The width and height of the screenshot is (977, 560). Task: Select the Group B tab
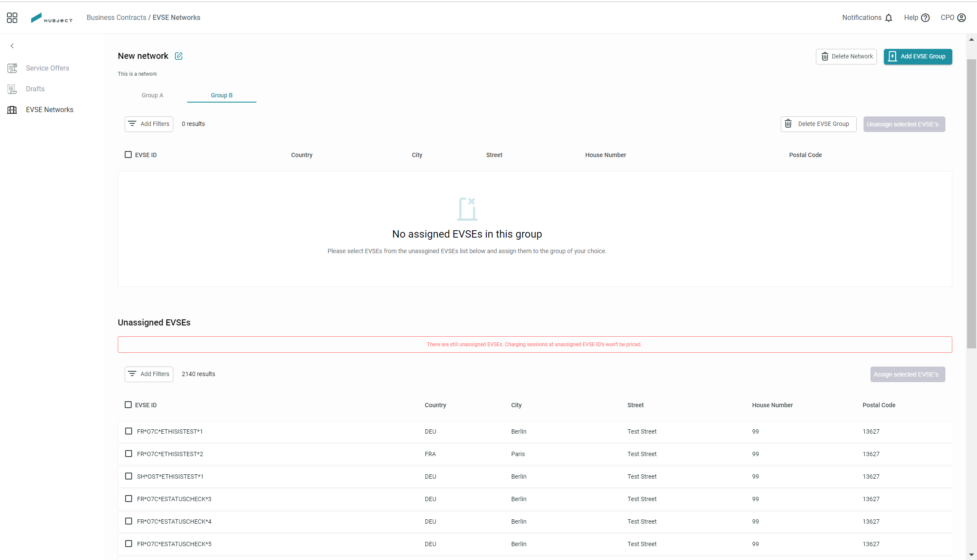222,95
